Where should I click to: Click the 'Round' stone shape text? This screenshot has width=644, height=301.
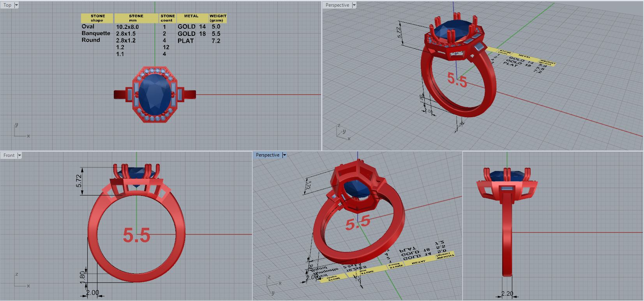[x=91, y=40]
